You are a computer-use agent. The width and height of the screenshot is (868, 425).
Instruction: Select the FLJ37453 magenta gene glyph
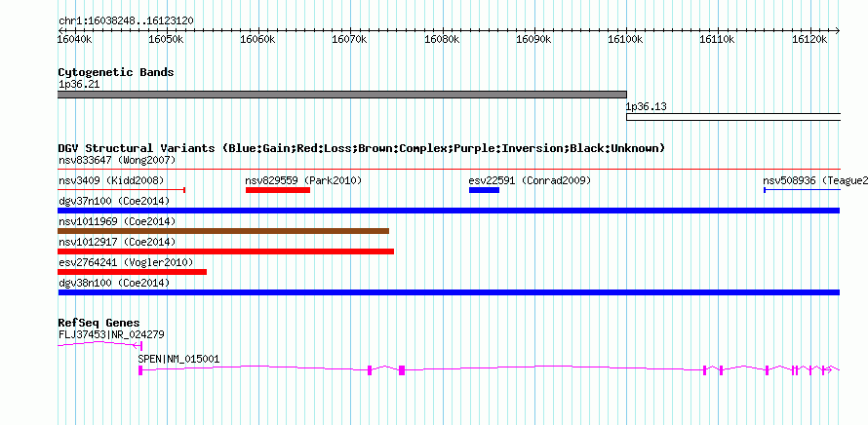tap(100, 345)
